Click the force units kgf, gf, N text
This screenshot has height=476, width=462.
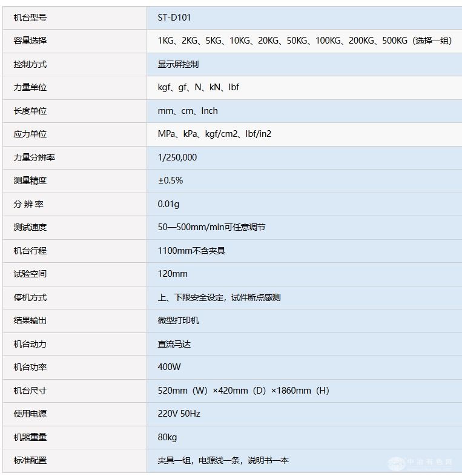[198, 87]
